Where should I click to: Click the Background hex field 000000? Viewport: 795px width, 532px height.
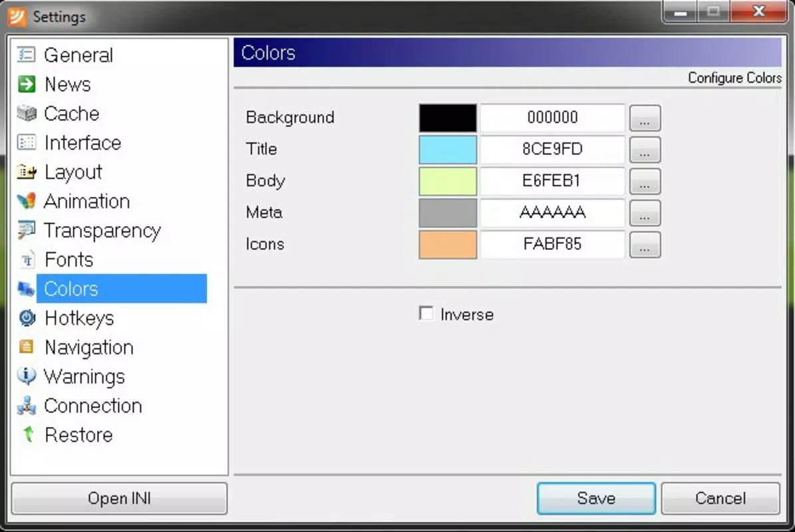click(552, 118)
